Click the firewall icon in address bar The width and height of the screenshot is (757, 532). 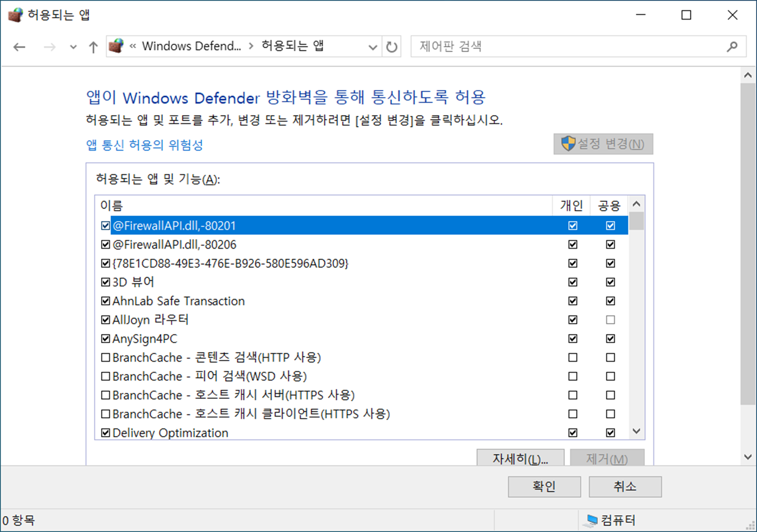[116, 46]
